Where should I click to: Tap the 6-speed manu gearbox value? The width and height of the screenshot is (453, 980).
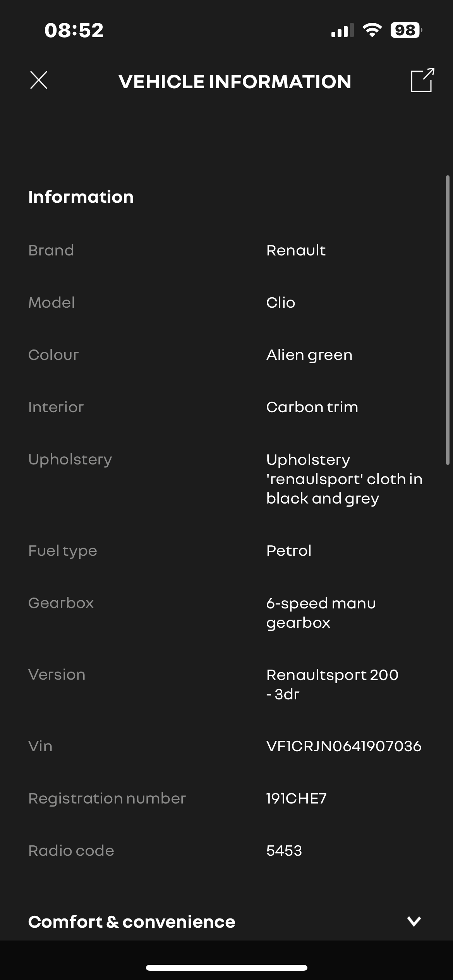click(x=321, y=613)
